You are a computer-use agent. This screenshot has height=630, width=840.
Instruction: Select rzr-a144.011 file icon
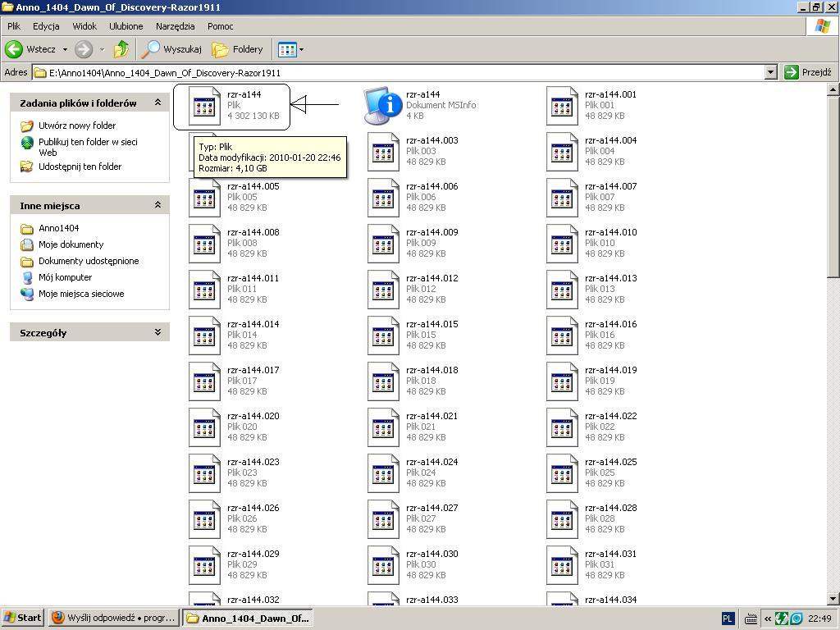[204, 290]
